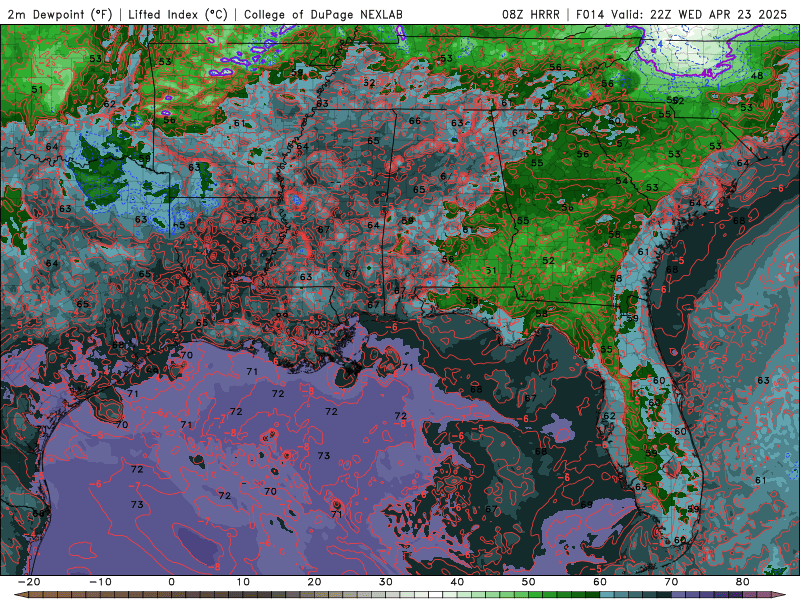Image resolution: width=800 pixels, height=600 pixels.
Task: Click the 10 label on the color scale
Action: pos(243,582)
